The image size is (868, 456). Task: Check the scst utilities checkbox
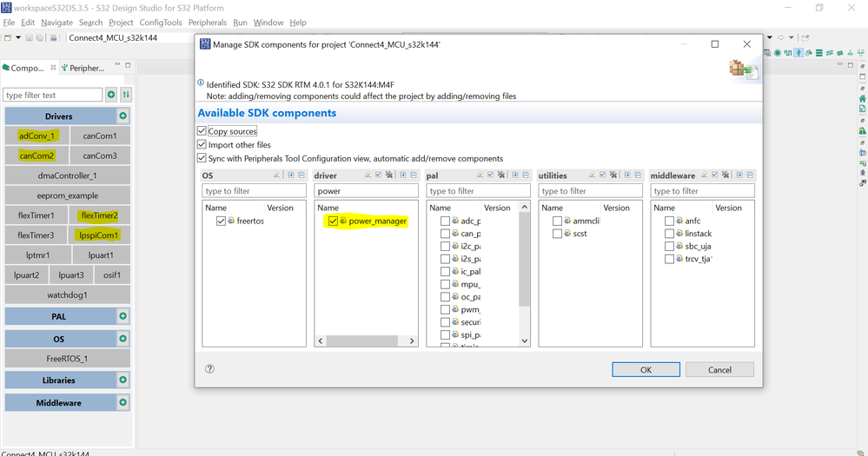[x=558, y=234]
